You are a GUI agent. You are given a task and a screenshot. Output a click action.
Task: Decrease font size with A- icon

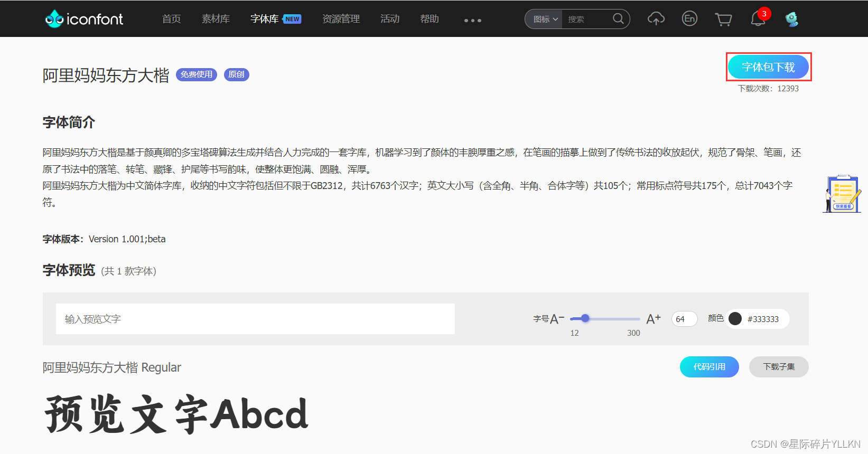(557, 319)
